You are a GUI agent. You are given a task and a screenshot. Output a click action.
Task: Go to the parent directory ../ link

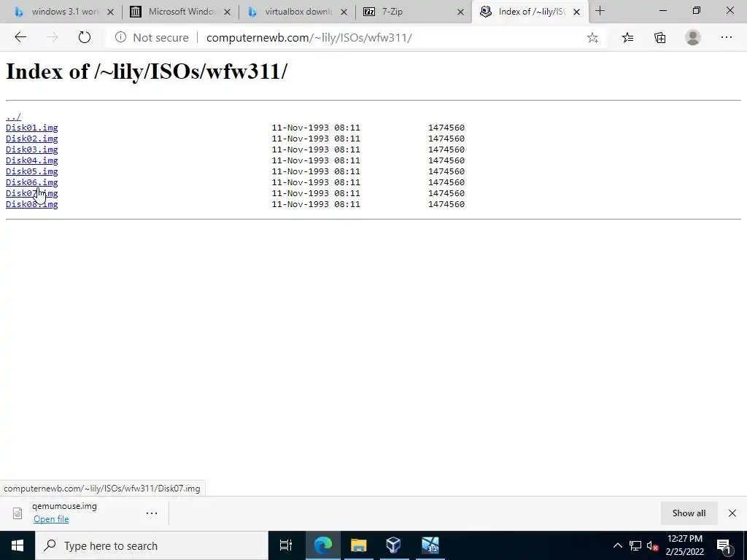pos(13,116)
